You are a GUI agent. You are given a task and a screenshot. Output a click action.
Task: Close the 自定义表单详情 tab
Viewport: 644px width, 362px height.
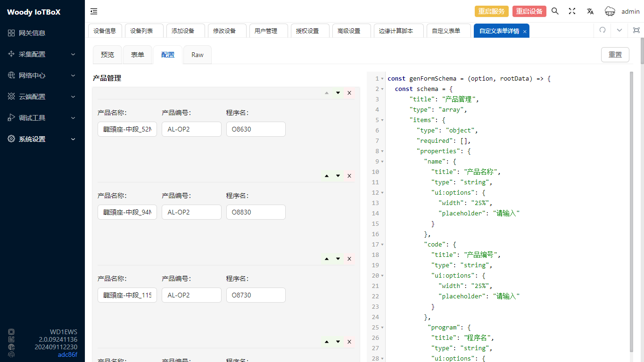525,32
